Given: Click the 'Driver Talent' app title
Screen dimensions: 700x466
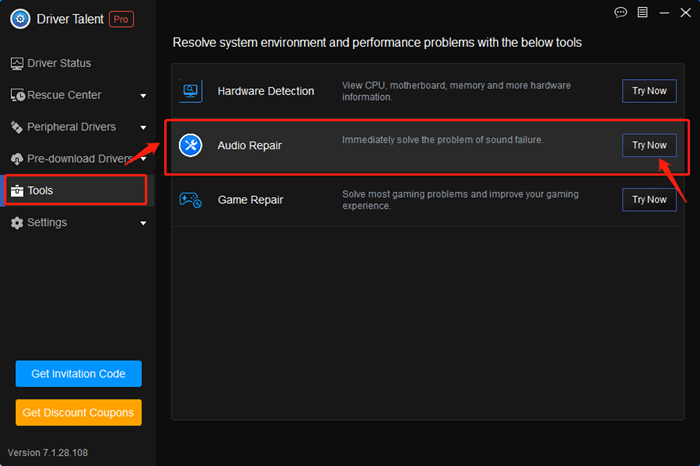Looking at the screenshot, I should click(x=70, y=19).
